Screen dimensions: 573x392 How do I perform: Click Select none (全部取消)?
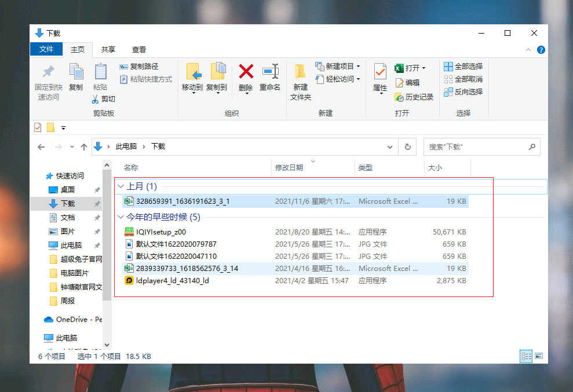point(463,79)
